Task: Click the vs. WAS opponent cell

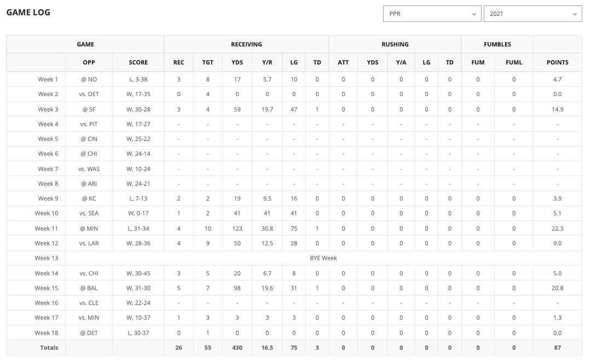Action: (x=89, y=169)
